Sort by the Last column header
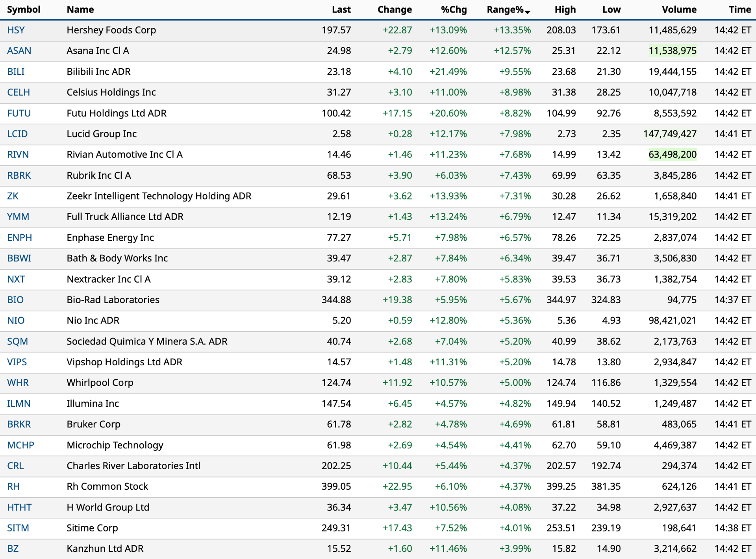 [x=341, y=9]
